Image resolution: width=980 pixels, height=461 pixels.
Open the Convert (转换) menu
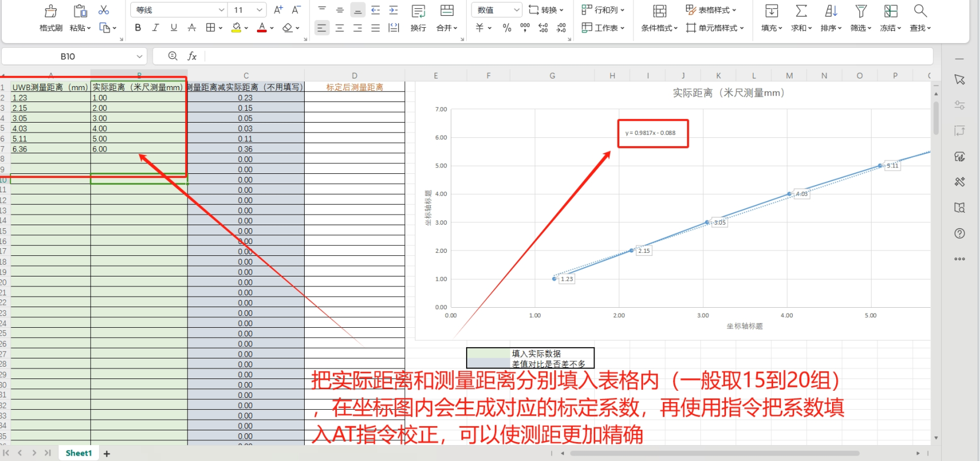[546, 10]
